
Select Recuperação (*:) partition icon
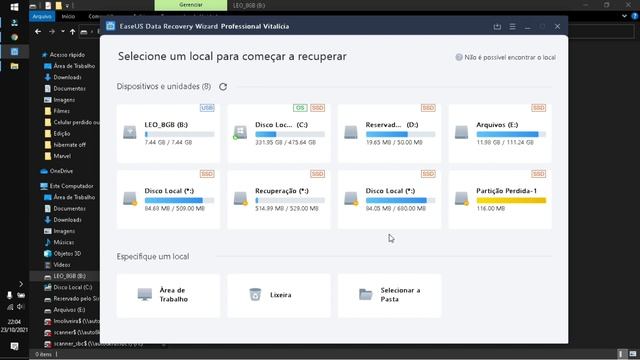click(240, 198)
